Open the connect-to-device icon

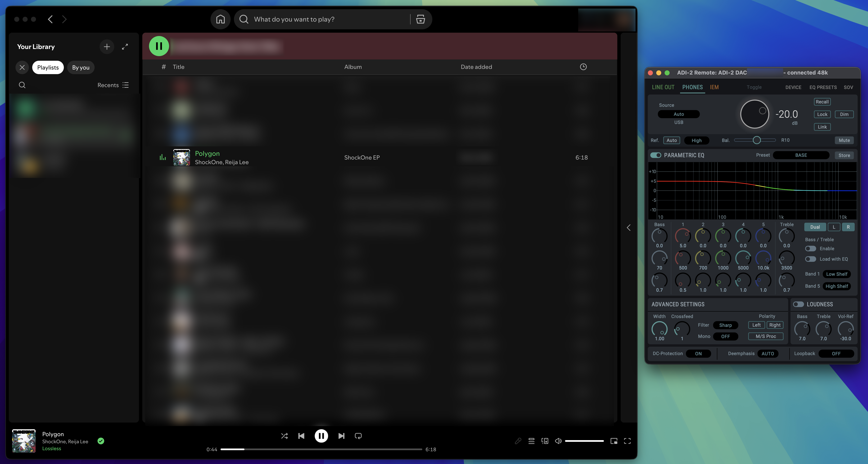pyautogui.click(x=544, y=441)
